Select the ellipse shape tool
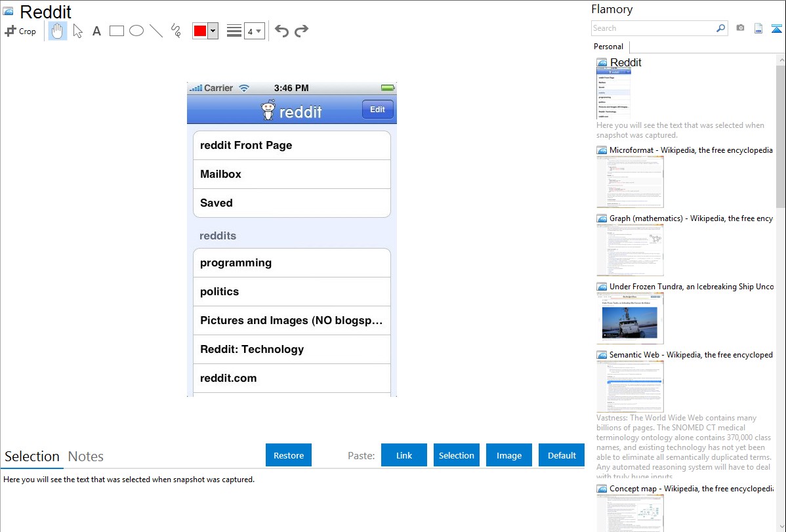Screen dimensions: 786x532 pyautogui.click(x=136, y=31)
